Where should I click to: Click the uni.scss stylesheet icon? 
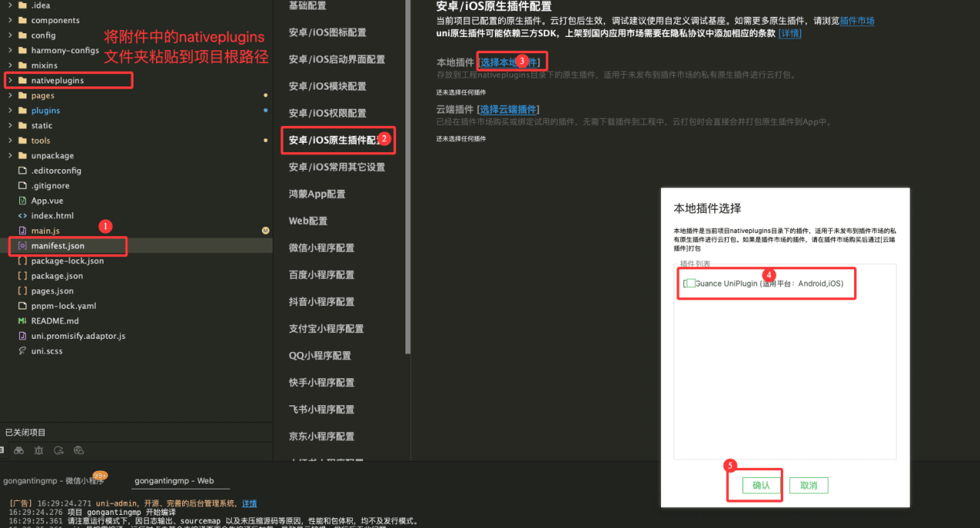click(x=22, y=350)
